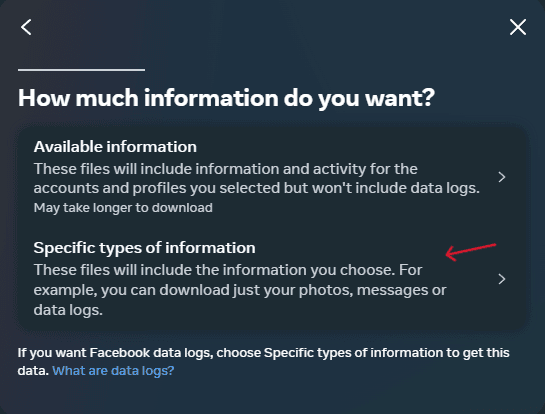Viewport: 545px width, 414px height.
Task: Open the What are data logs? link
Action: 113,371
